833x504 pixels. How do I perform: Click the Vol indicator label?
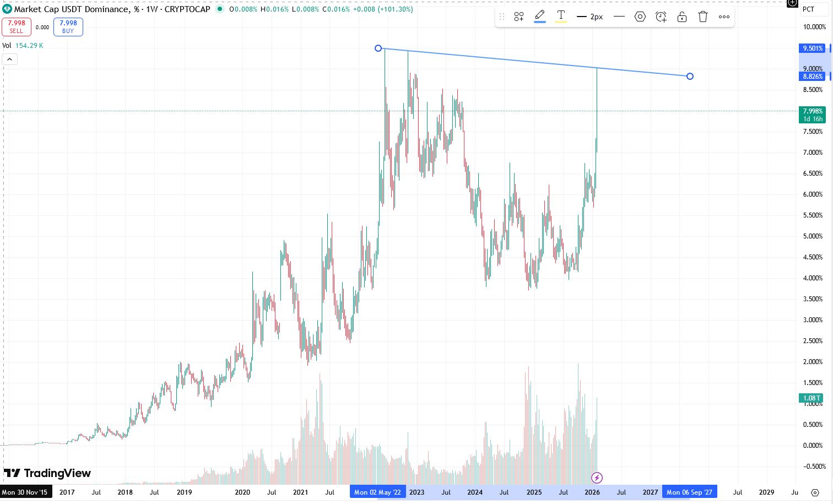(7, 46)
